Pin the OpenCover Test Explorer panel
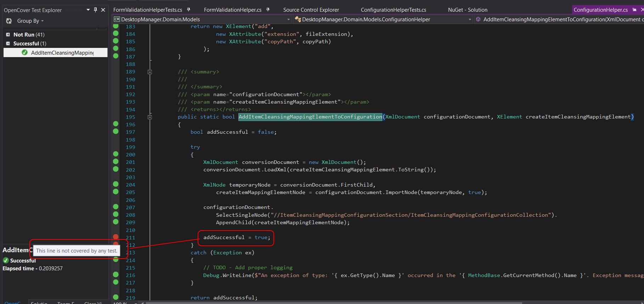The height and width of the screenshot is (304, 644). click(x=95, y=10)
